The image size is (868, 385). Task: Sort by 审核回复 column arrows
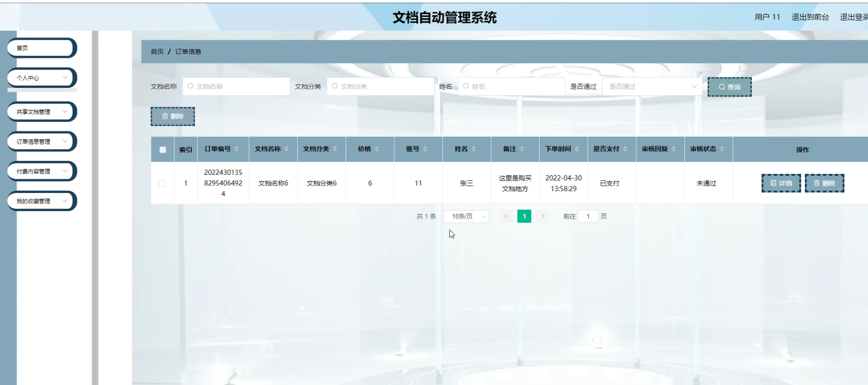tap(674, 149)
